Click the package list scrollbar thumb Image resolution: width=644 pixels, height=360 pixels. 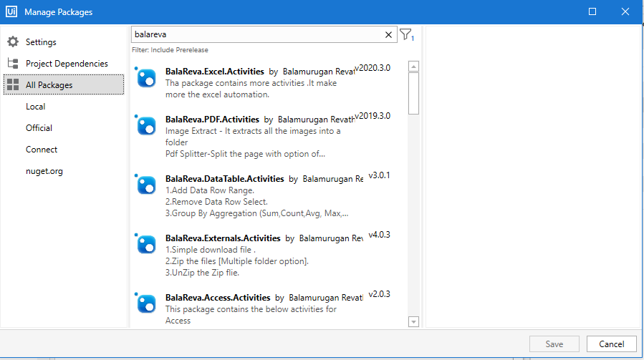pyautogui.click(x=413, y=93)
